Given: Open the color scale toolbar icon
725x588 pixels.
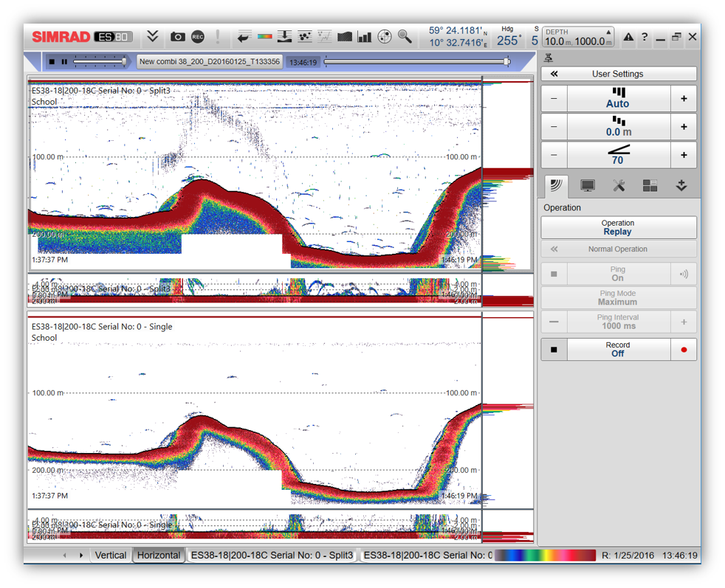Looking at the screenshot, I should pos(264,36).
